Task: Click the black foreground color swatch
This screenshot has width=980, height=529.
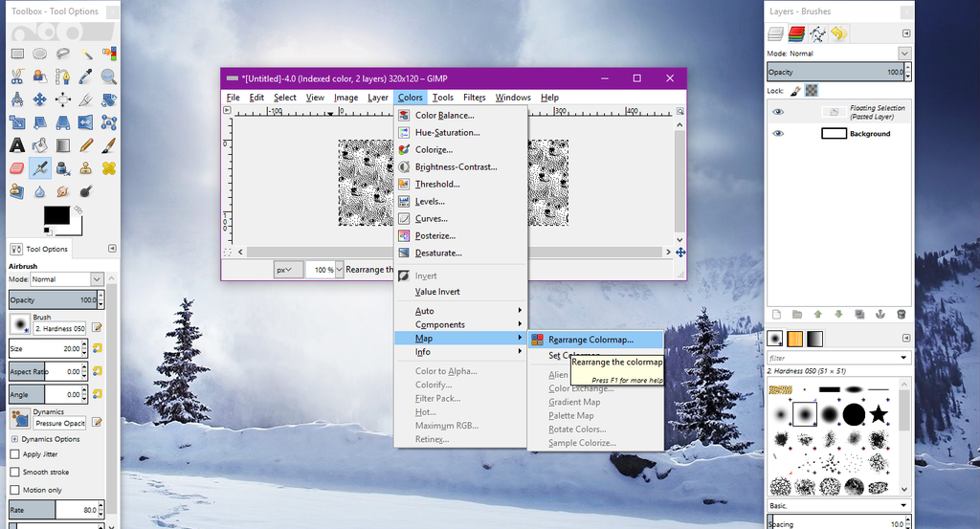Action: (x=56, y=216)
